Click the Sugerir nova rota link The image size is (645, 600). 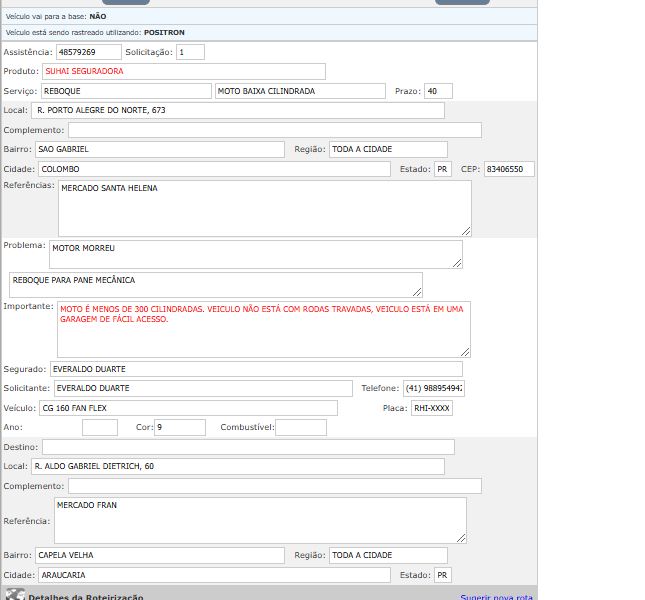click(x=496, y=597)
